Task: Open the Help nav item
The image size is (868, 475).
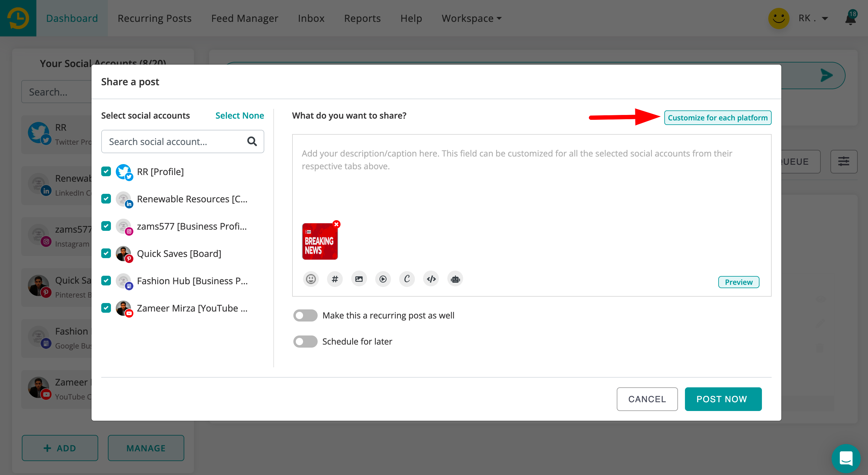Action: tap(411, 18)
